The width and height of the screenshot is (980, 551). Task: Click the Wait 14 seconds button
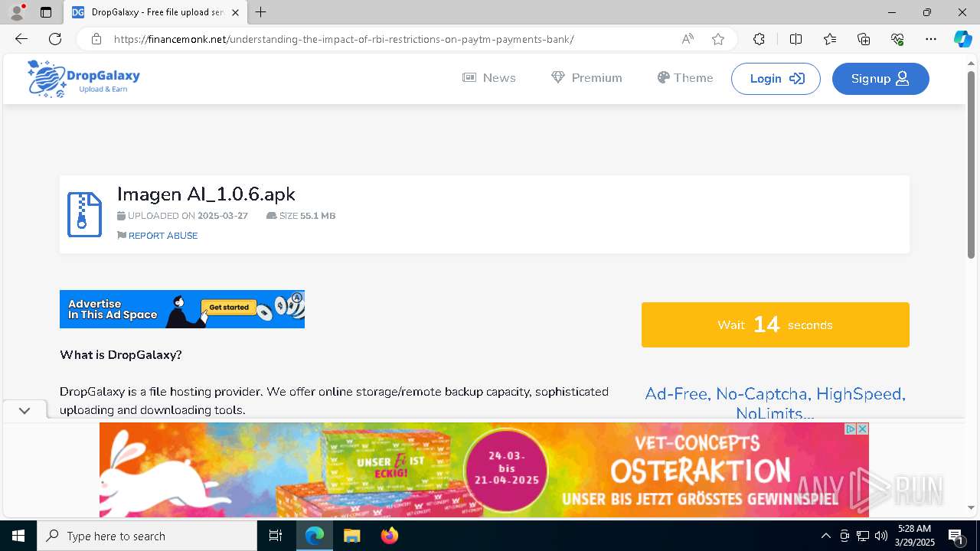776,325
